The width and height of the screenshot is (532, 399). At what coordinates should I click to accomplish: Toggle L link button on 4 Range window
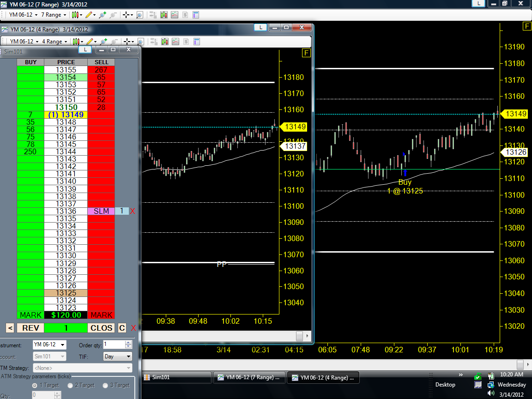coord(260,27)
